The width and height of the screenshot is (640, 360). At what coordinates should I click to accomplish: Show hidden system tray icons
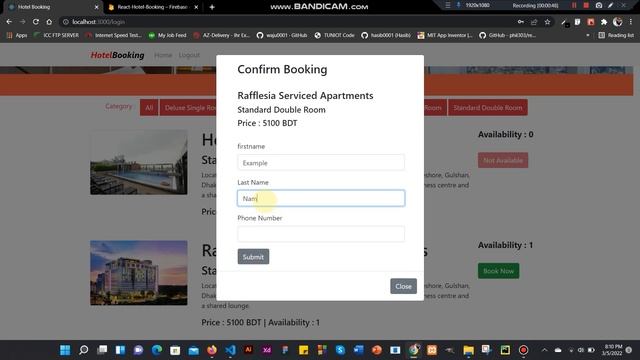coord(544,350)
